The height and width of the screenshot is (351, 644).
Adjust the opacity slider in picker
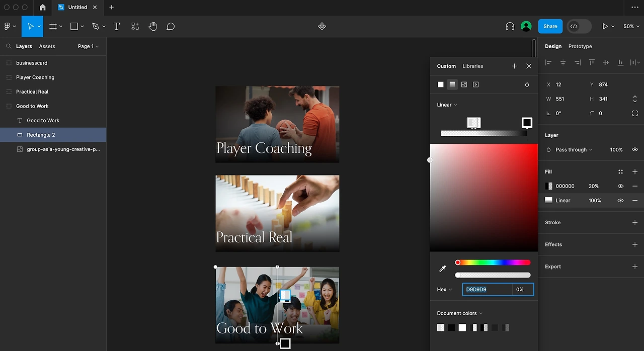[493, 275]
